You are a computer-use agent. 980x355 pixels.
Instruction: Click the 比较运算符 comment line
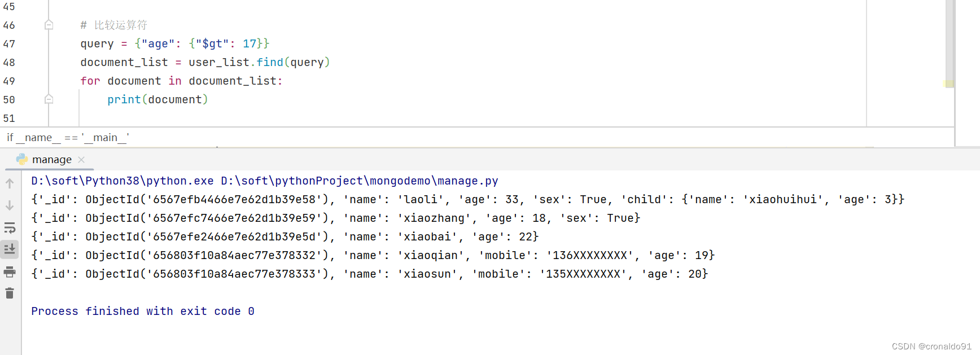(113, 25)
